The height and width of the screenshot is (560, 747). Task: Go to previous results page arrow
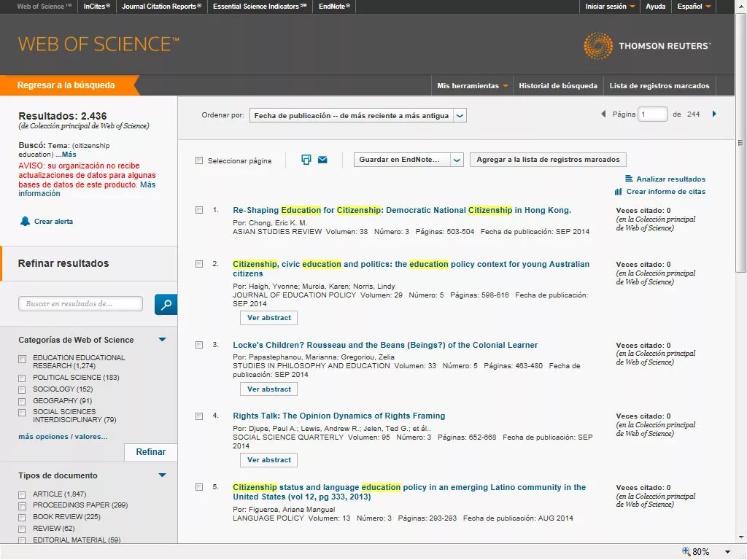(x=603, y=114)
